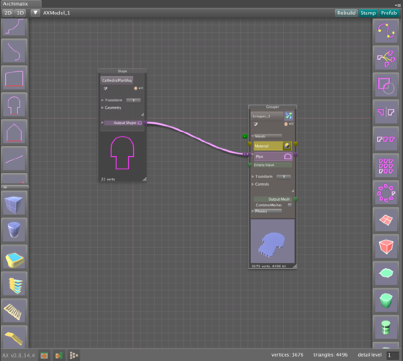Screen dimensions: 403x361
Task: Choose the red polygon surface node
Action: pos(386,220)
